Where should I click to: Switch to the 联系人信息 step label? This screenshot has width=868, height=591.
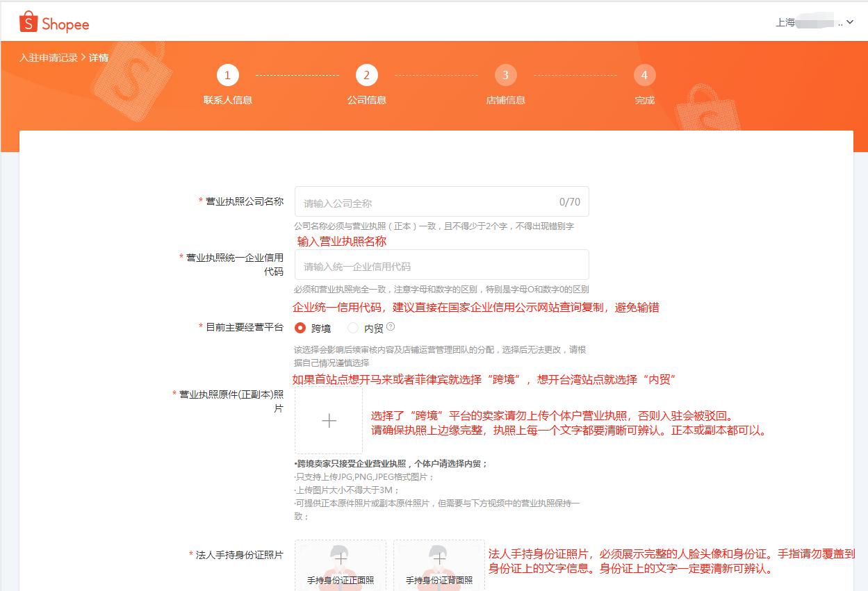point(227,99)
